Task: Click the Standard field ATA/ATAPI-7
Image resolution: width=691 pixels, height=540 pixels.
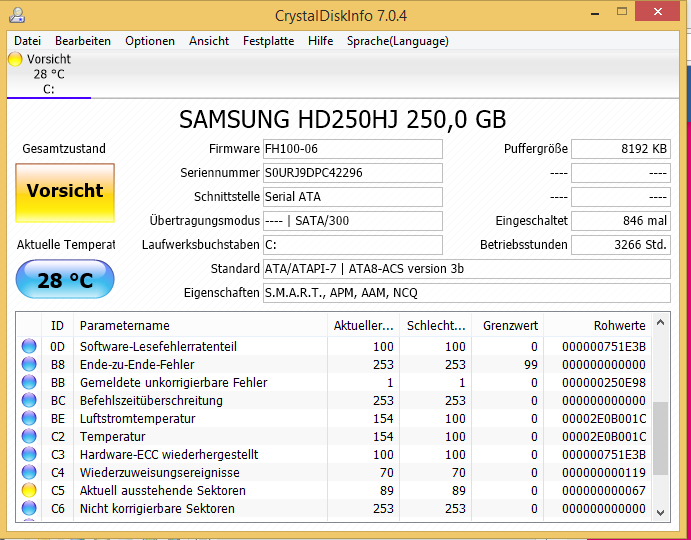Action: (467, 268)
